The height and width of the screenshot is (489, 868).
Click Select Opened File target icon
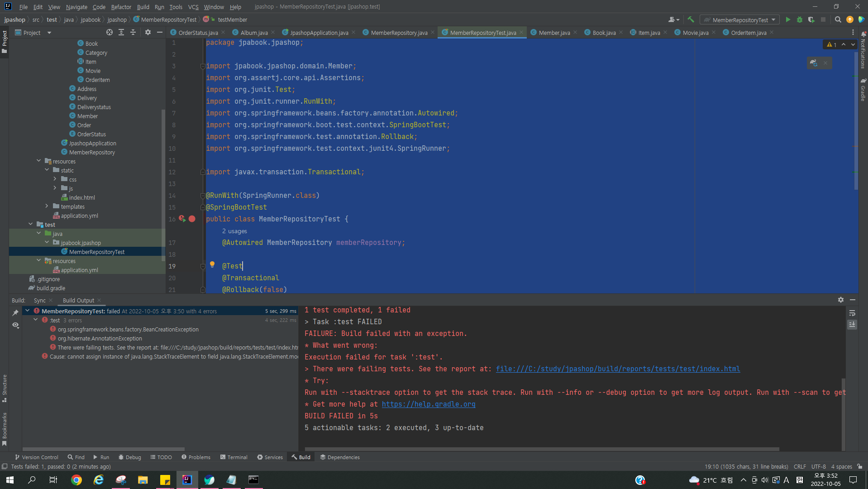point(109,33)
